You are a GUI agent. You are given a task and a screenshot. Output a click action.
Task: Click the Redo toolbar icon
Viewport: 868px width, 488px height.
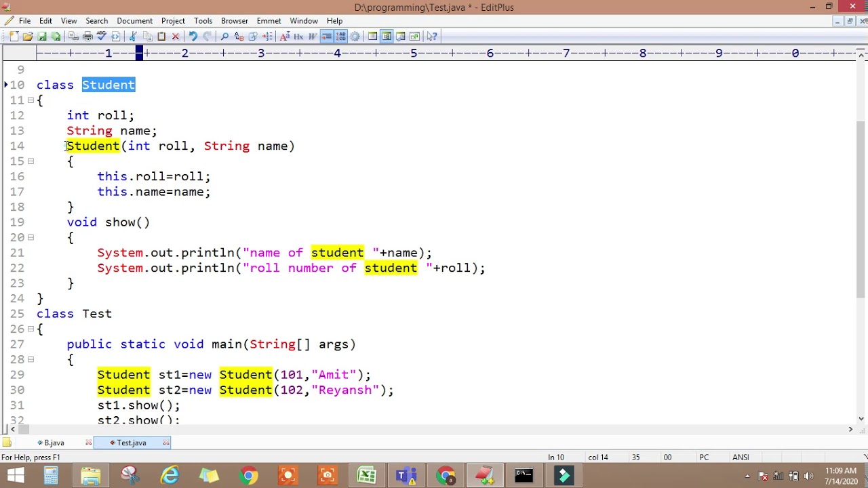tap(208, 36)
